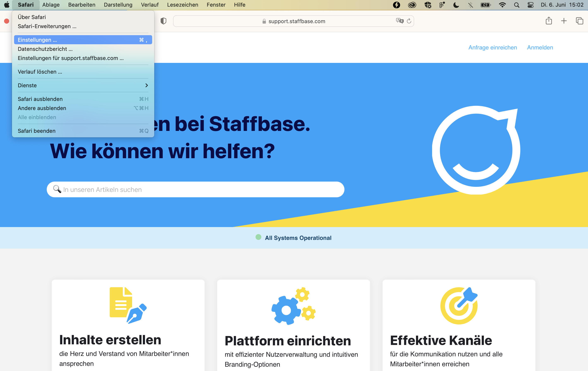Screen dimensions: 588x371
Task: Click the Share icon in Safari toolbar
Action: click(549, 21)
